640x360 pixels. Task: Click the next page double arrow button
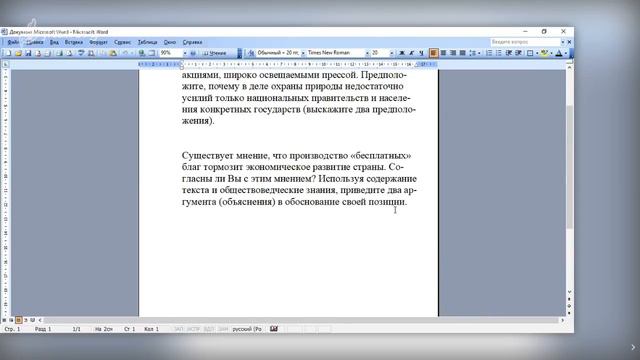[x=569, y=313]
